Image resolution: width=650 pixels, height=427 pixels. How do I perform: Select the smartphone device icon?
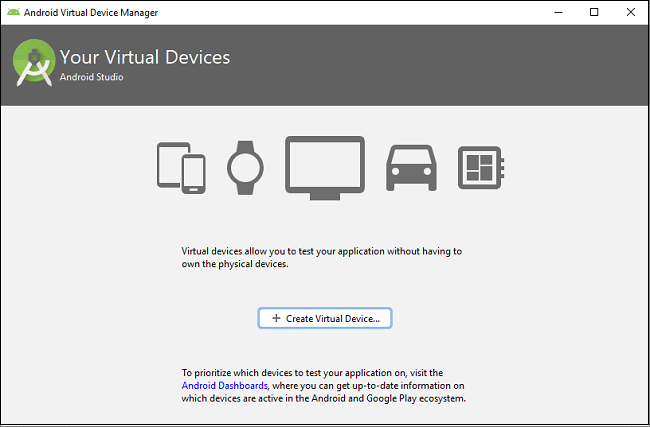(x=193, y=172)
